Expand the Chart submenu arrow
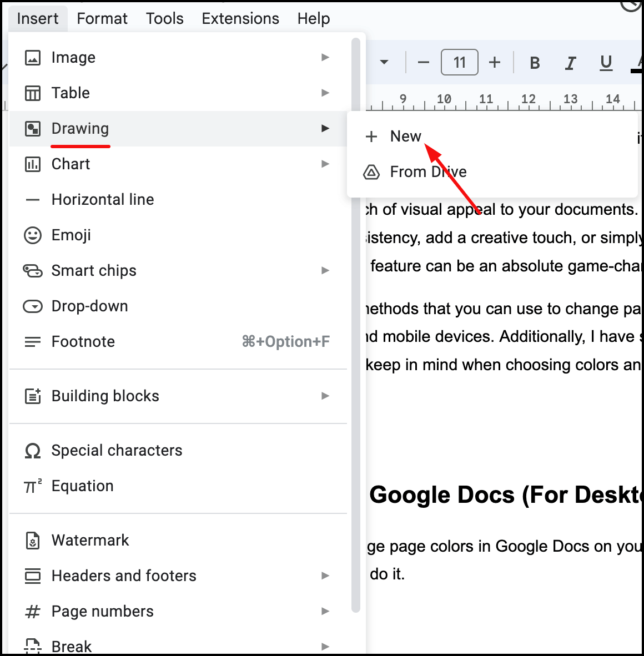Screen dimensions: 644x656 (325, 164)
